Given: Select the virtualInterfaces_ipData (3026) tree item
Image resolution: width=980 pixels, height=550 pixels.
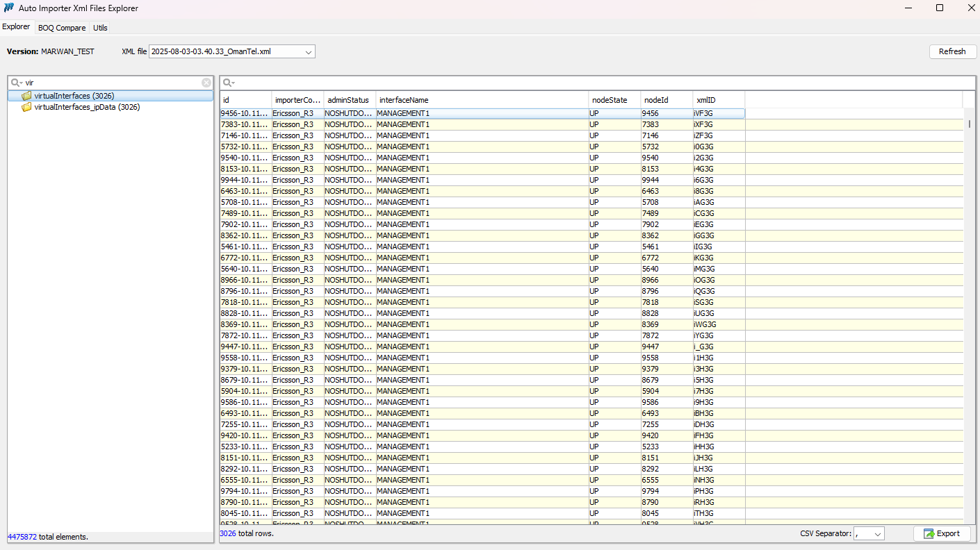Looking at the screenshot, I should coord(87,107).
